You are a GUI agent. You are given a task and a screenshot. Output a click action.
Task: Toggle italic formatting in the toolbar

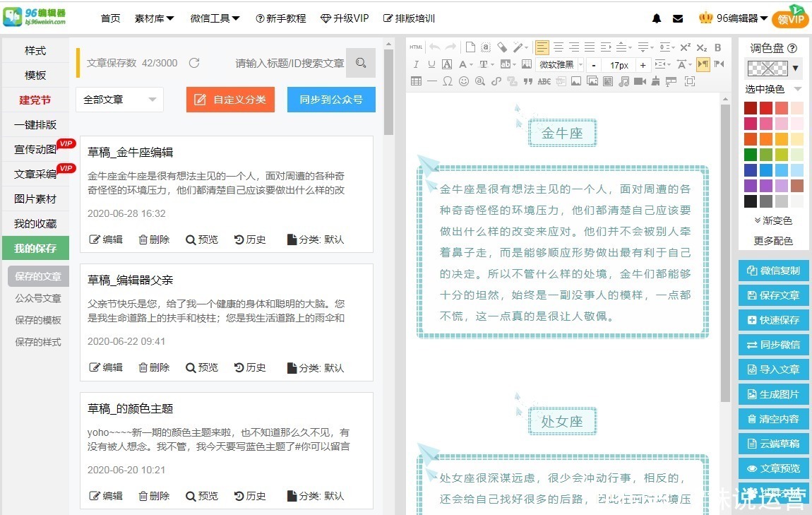coord(417,64)
